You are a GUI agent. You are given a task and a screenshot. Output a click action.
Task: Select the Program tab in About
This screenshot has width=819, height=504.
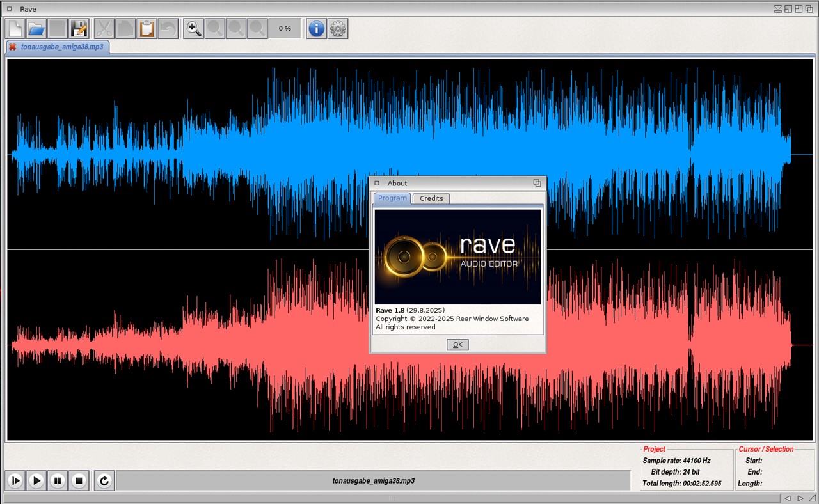pos(392,198)
